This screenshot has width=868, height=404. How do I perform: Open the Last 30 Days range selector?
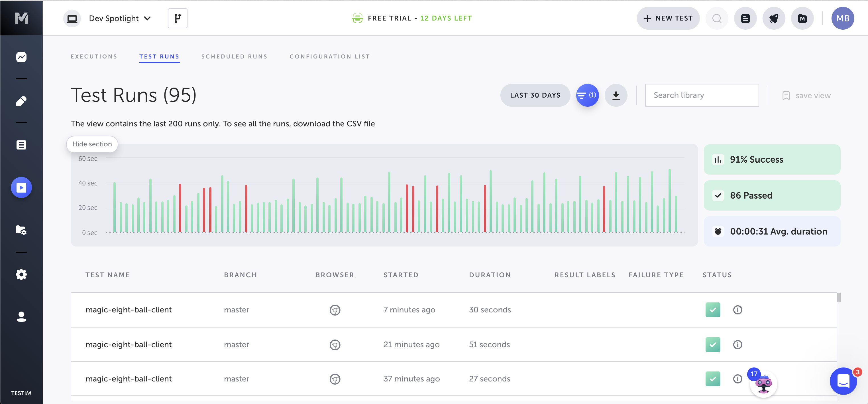(535, 95)
